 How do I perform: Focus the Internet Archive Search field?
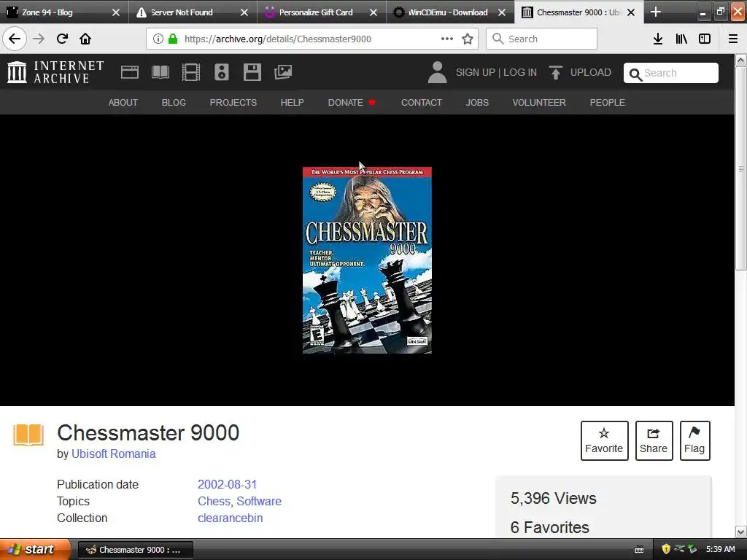tap(671, 73)
